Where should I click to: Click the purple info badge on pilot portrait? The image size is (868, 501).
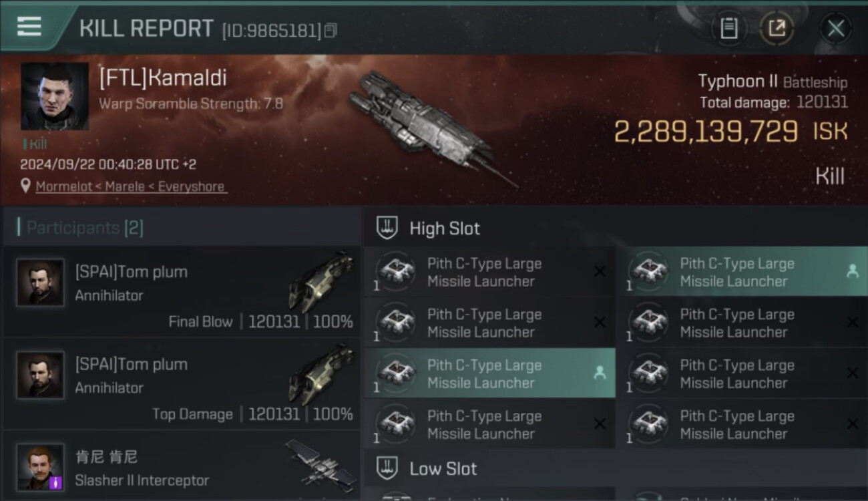pos(55,482)
